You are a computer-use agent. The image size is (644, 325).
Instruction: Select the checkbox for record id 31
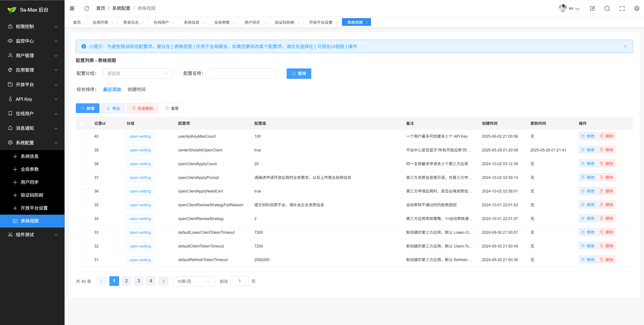click(82, 260)
